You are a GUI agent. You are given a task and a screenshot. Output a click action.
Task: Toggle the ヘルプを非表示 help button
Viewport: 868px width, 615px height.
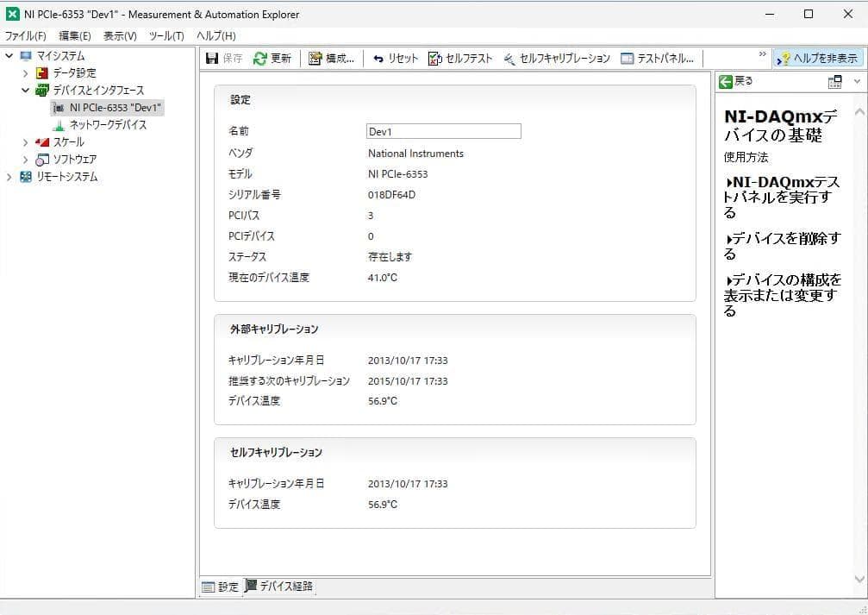click(818, 59)
